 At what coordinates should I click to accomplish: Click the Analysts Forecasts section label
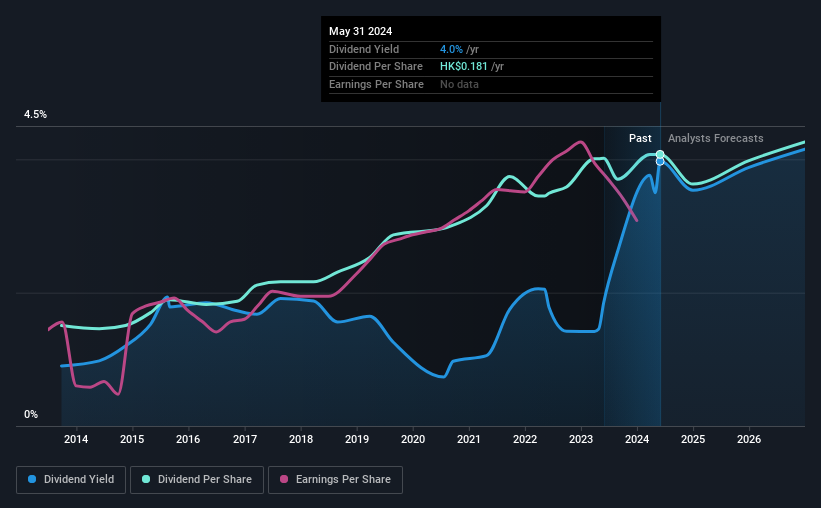click(715, 138)
